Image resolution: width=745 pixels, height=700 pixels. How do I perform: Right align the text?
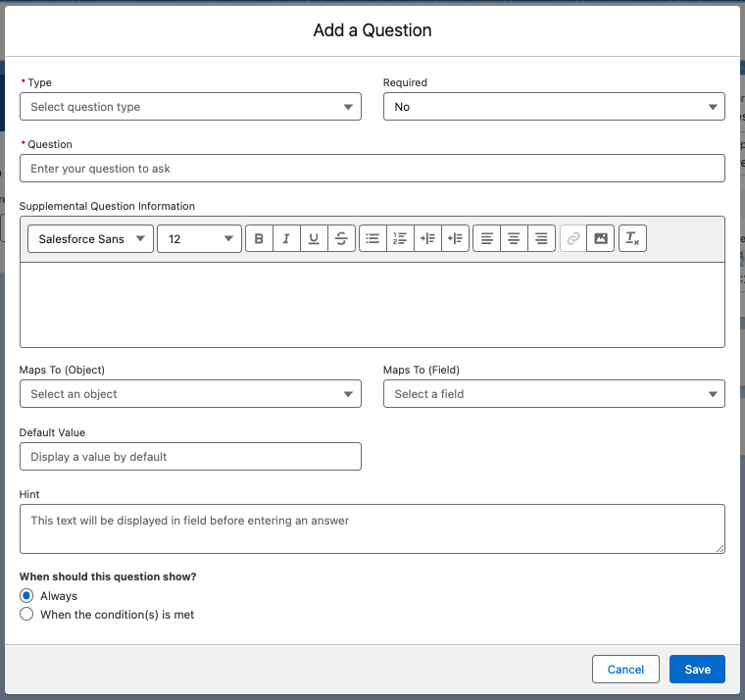click(541, 238)
